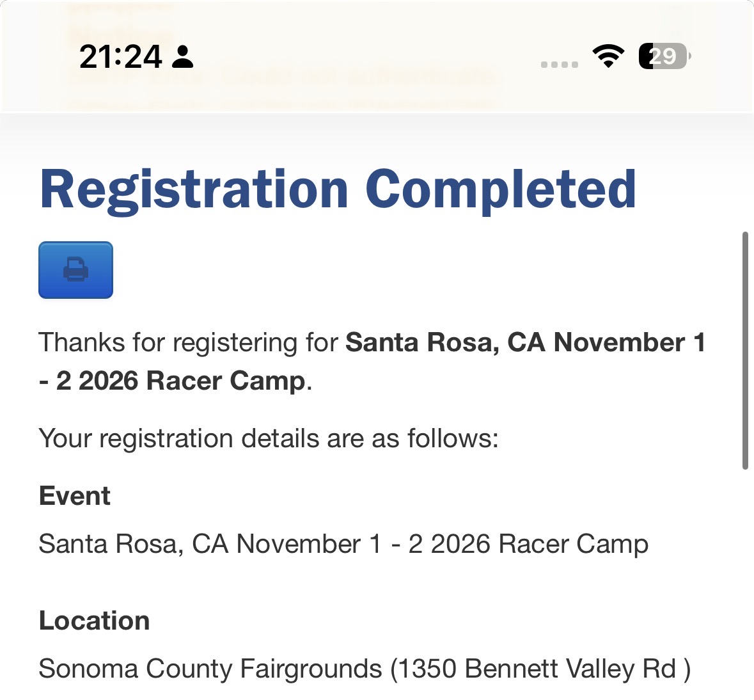Click the event name under Event
The height and width of the screenshot is (700, 754).
tap(343, 544)
